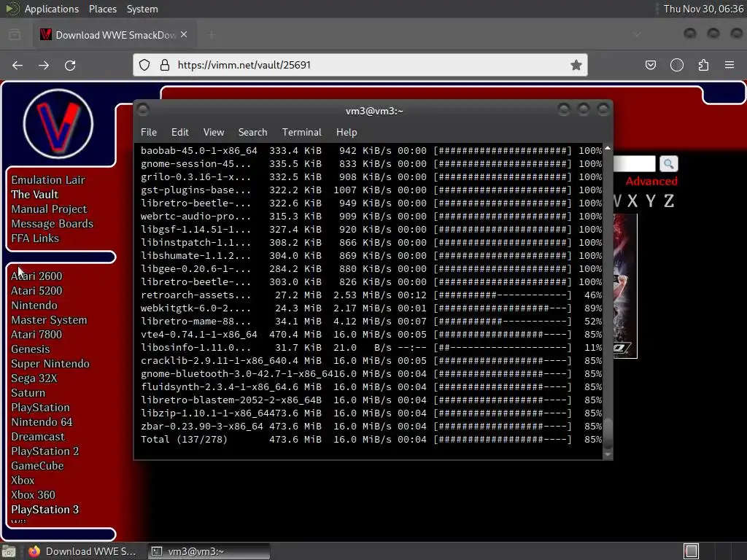Click the terminal scrollbar down arrow

608,454
